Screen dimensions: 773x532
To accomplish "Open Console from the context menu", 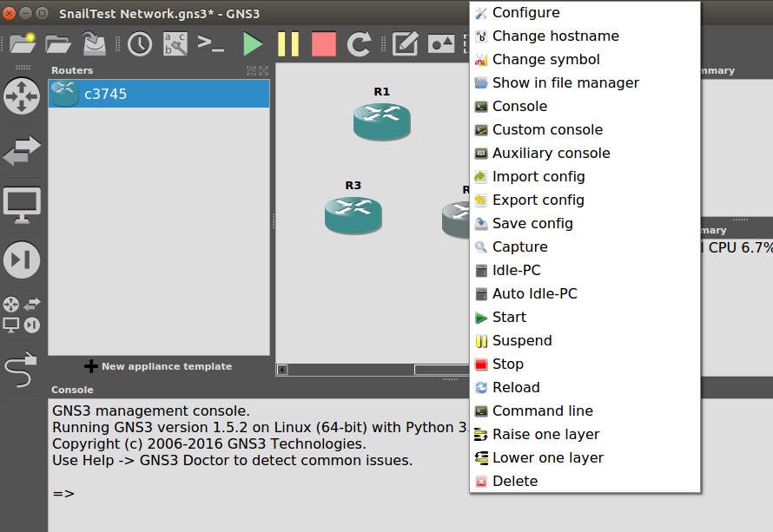I will [585, 106].
